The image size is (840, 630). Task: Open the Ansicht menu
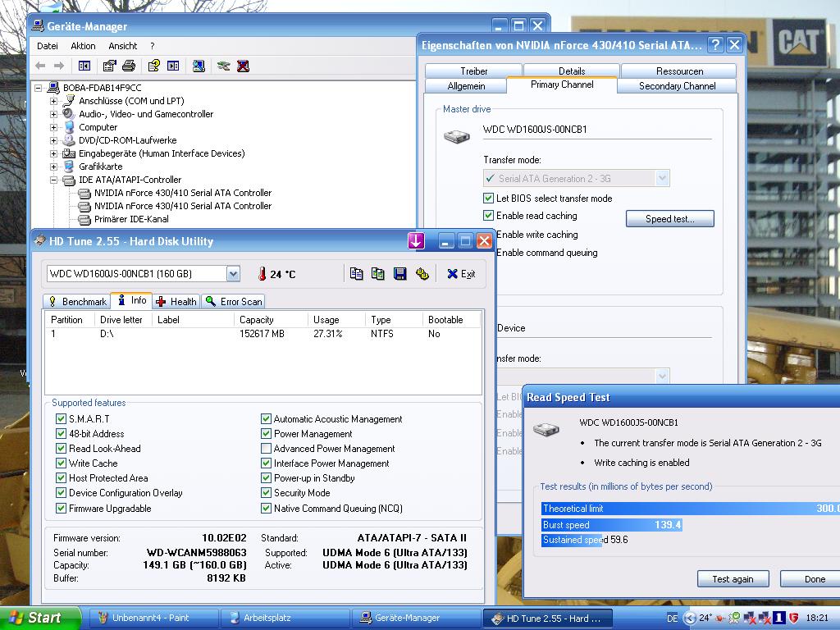point(123,46)
